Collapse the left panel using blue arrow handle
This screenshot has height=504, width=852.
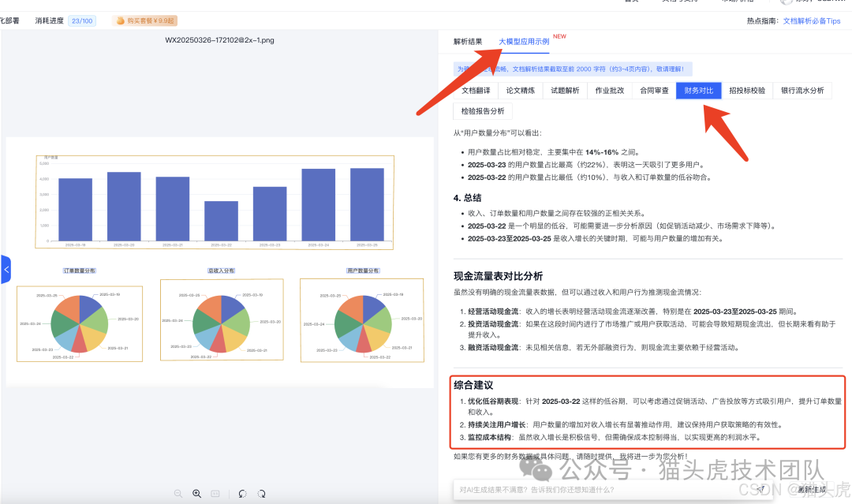(x=6, y=270)
